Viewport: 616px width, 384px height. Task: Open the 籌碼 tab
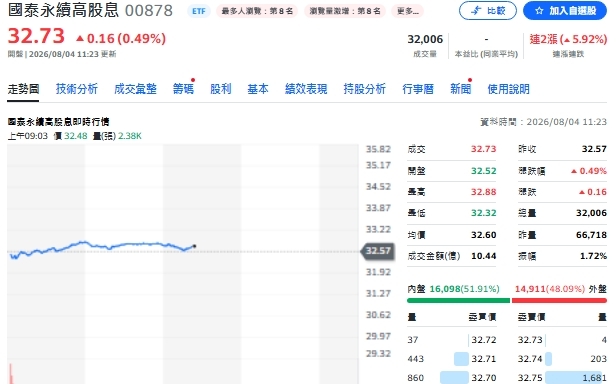pos(183,89)
